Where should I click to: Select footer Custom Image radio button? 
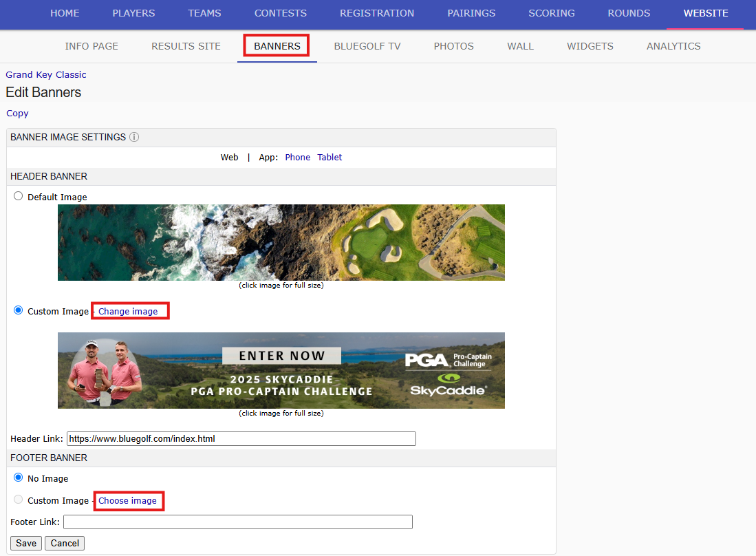click(19, 500)
